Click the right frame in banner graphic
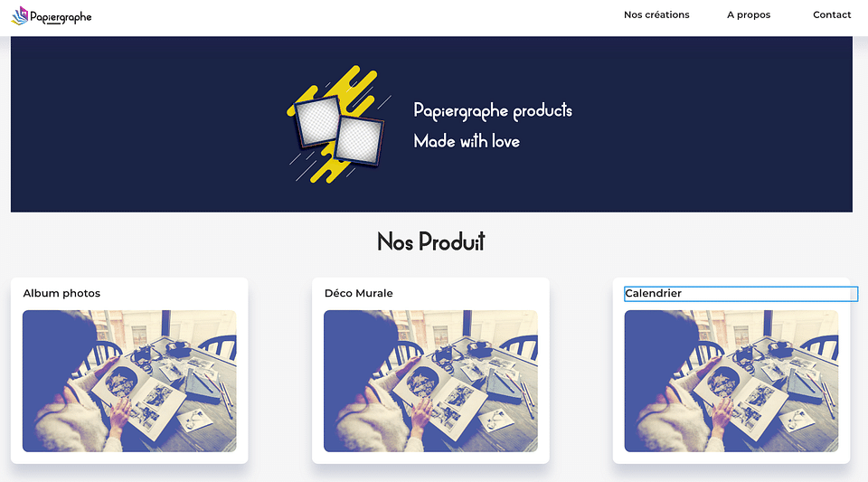Screen dimensions: 868x482 360,140
